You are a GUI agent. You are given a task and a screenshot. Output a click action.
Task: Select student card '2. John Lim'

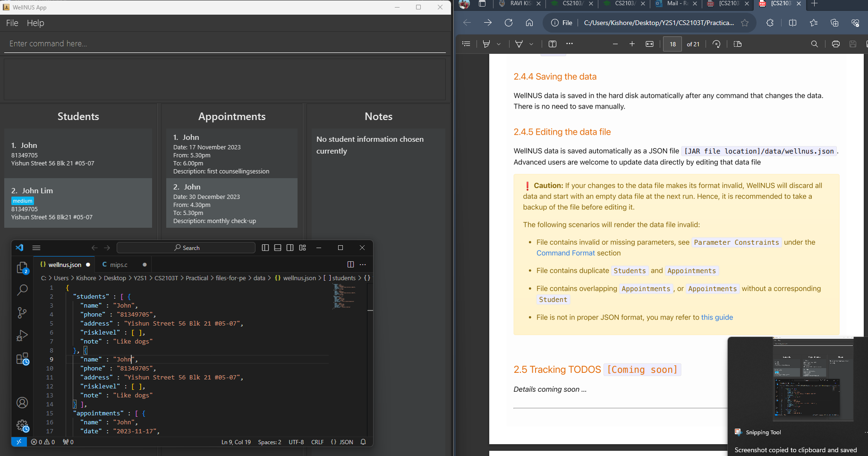pos(78,203)
